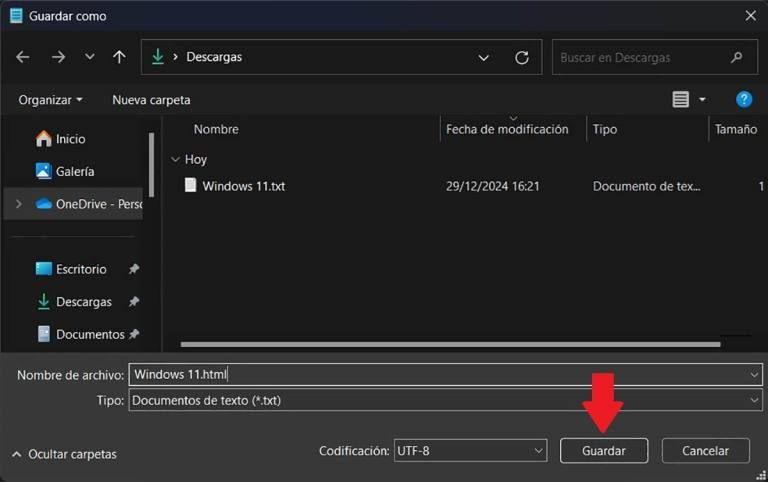The image size is (768, 482).
Task: Open the view options dropdown arrow
Action: pyautogui.click(x=702, y=99)
